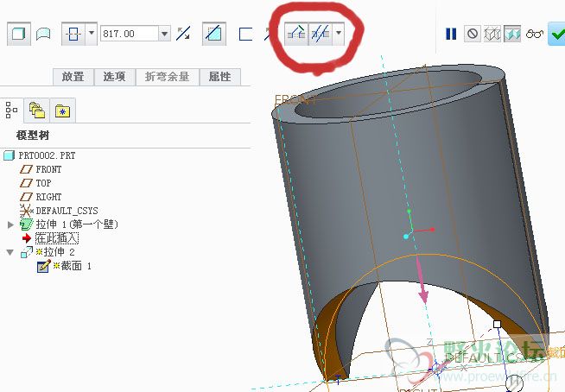Click the symmetric depth type icon
This screenshot has width=565, height=392.
[73, 34]
